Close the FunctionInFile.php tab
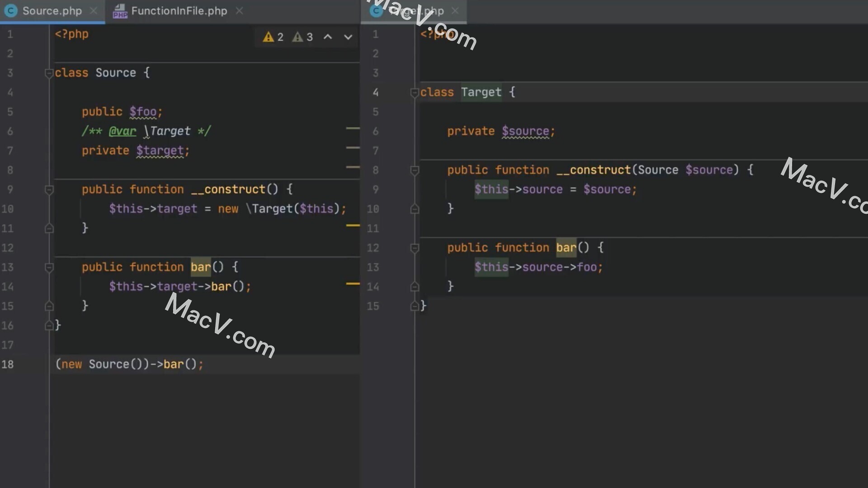 239,11
